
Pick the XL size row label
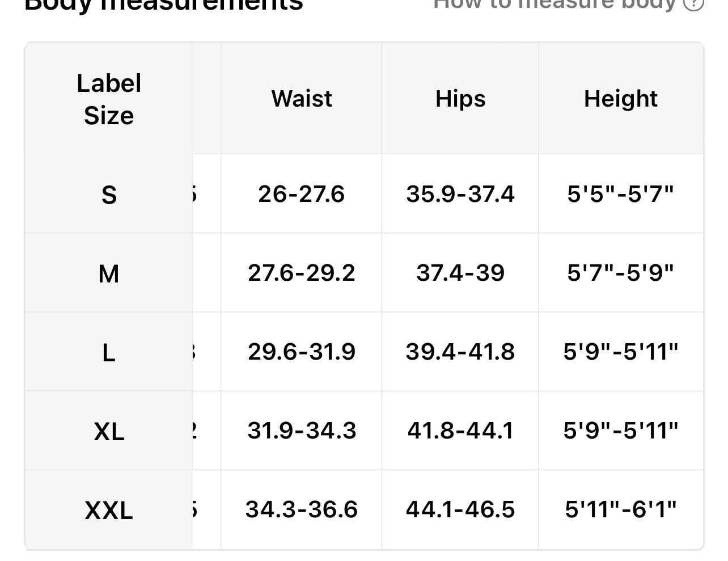coord(109,431)
